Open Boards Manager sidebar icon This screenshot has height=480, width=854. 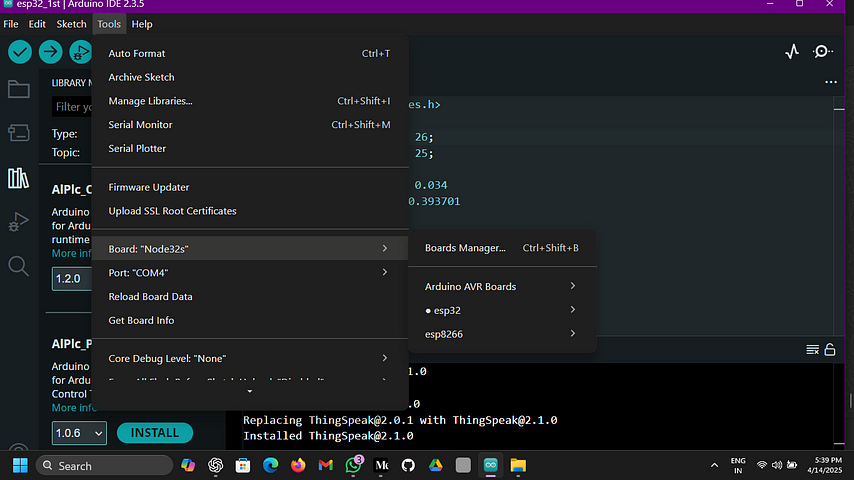(x=19, y=133)
